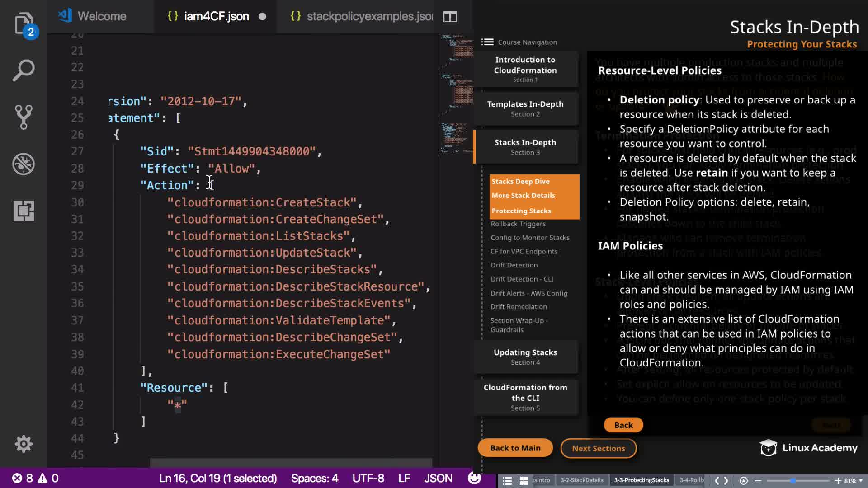
Task: Click the split editor icon
Action: pyautogui.click(x=450, y=17)
